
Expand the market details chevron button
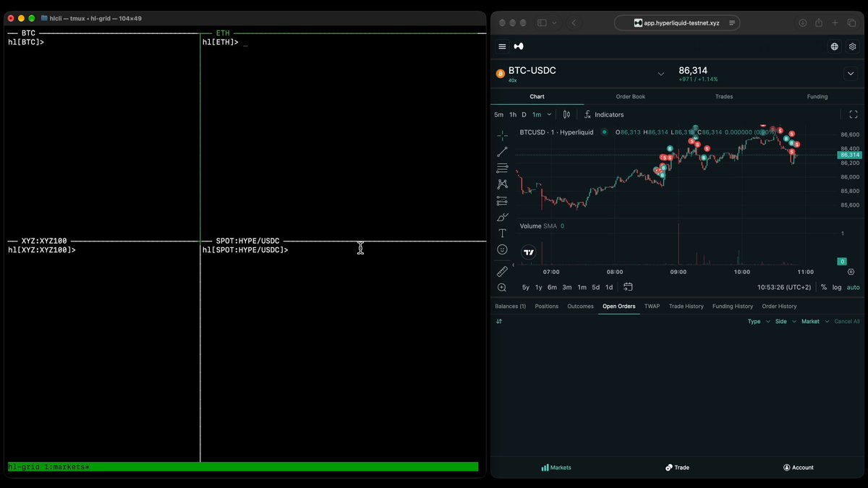pyautogui.click(x=850, y=74)
